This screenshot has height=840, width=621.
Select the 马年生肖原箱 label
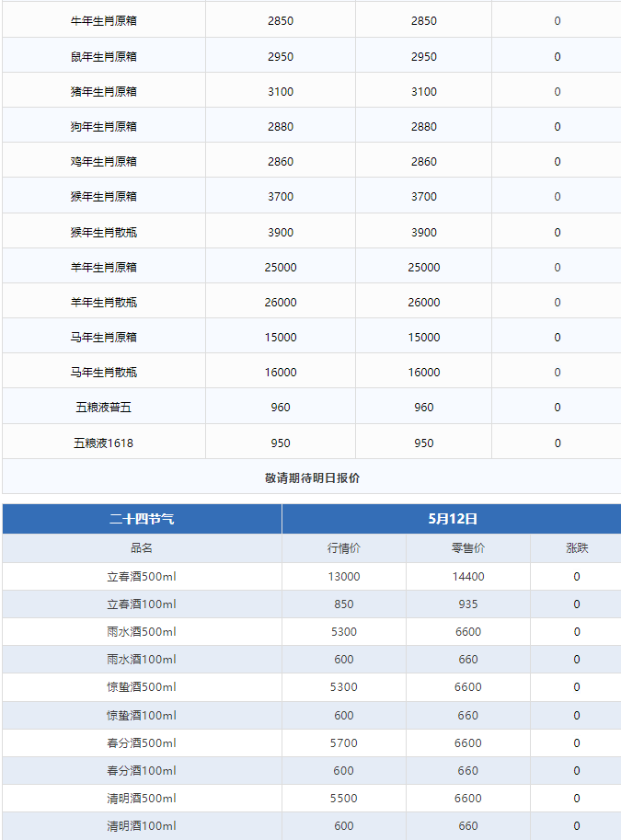click(x=103, y=337)
